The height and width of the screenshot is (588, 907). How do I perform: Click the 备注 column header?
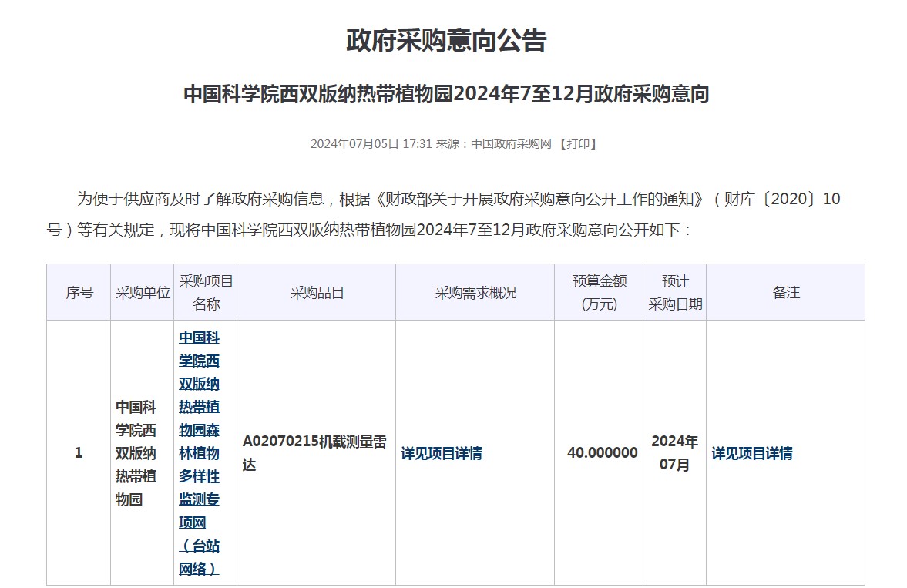[x=786, y=293]
